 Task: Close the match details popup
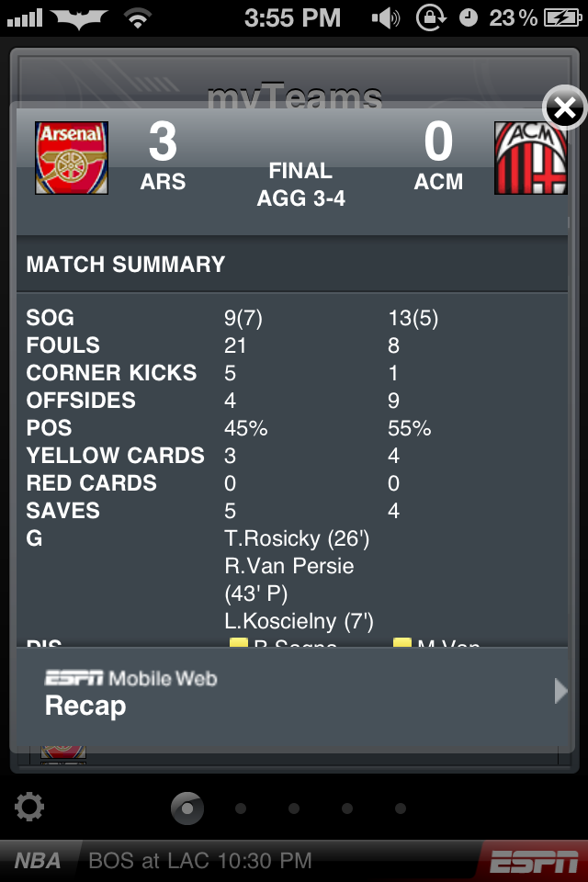[564, 109]
